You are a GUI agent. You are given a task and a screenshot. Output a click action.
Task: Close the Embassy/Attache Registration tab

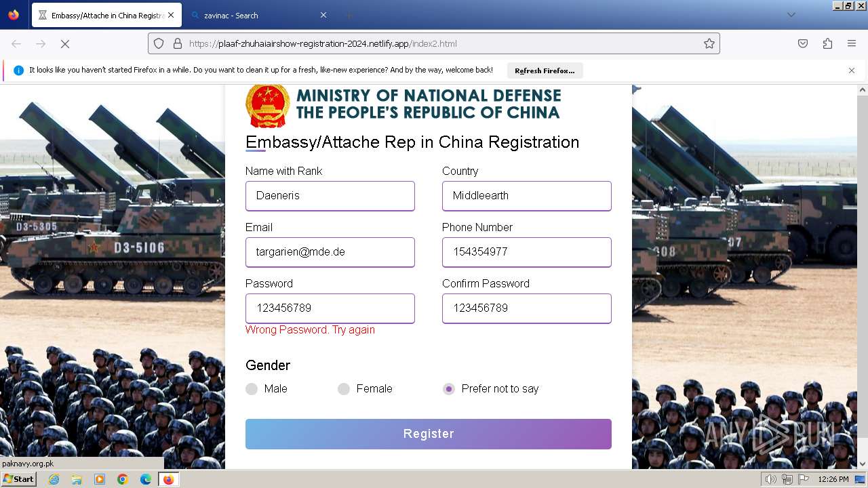171,15
